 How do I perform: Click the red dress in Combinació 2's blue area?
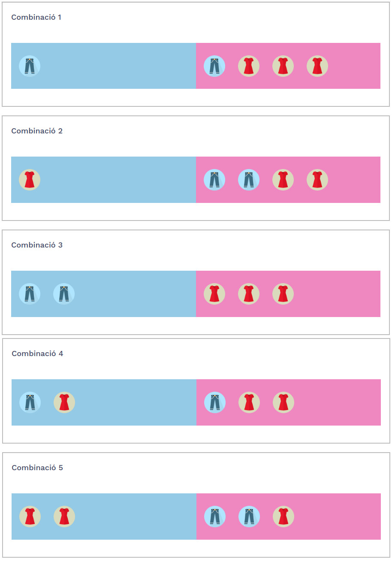point(30,180)
